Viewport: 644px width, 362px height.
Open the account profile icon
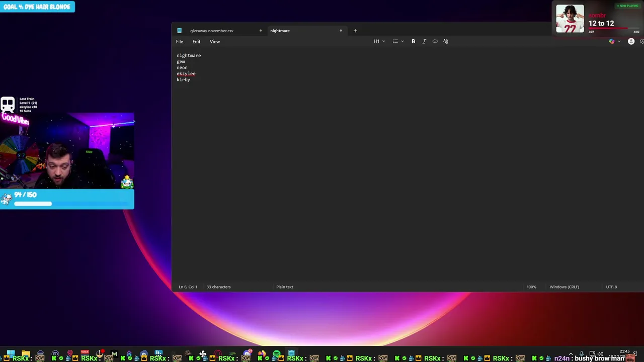coord(631,41)
